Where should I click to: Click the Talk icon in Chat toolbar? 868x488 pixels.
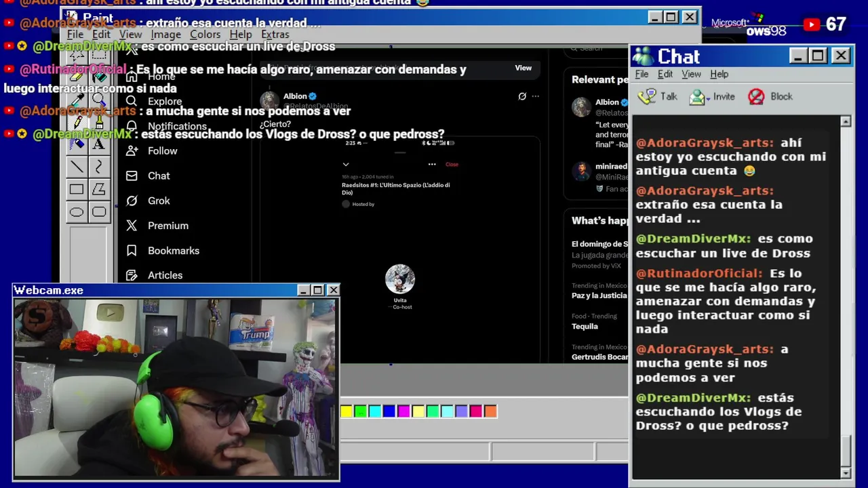click(648, 96)
